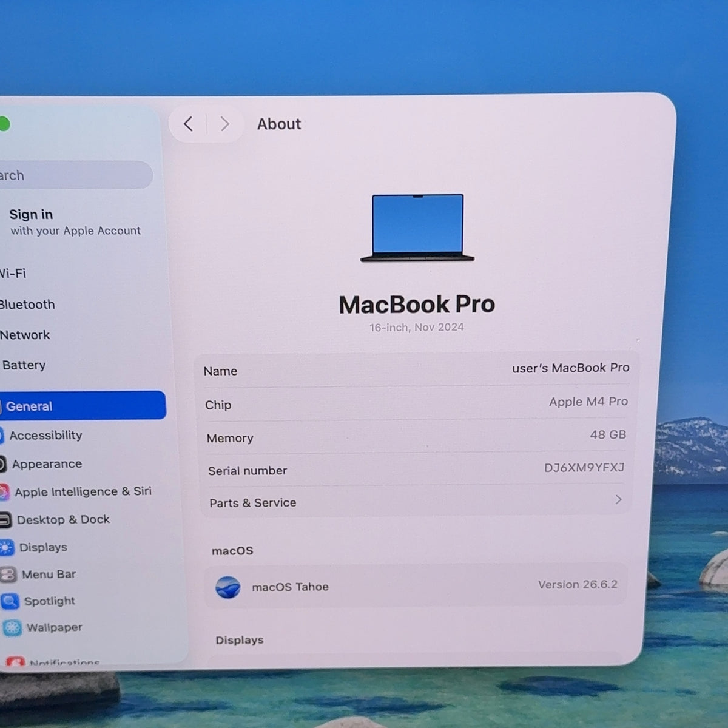Click the macOS Tahoe logo icon
The height and width of the screenshot is (728, 728).
228,587
